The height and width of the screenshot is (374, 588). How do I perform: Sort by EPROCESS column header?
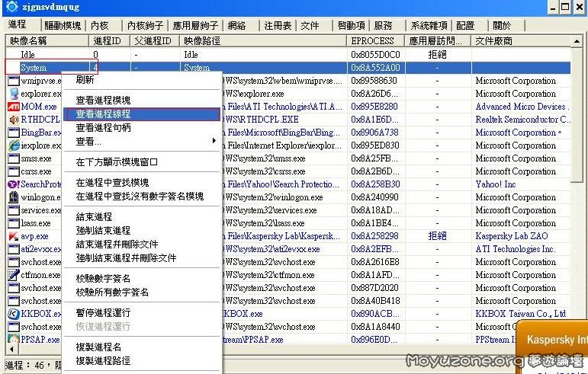tap(376, 41)
